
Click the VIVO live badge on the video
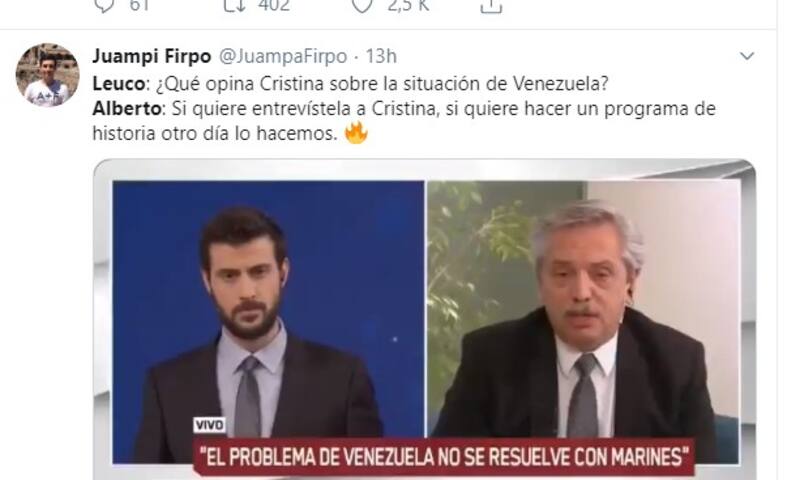point(209,425)
